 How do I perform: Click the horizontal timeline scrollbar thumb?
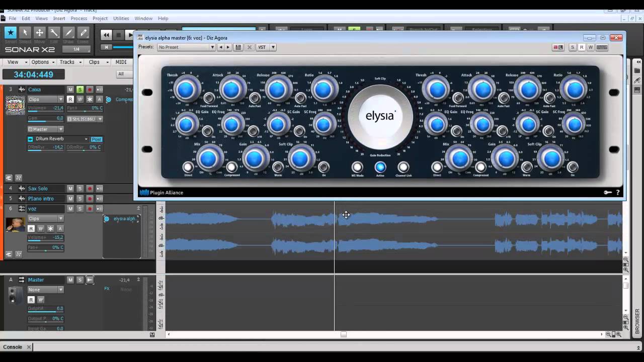344,334
